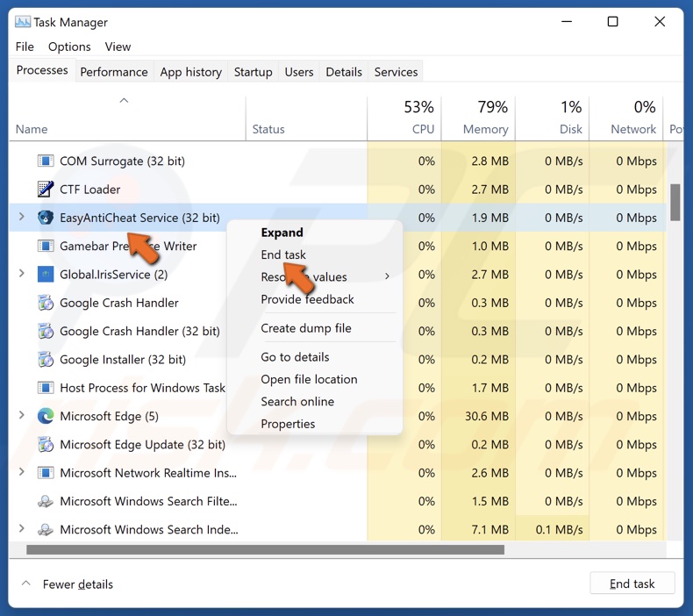Sort by the Memory column header
Screen dimensions: 693x616
(x=478, y=118)
